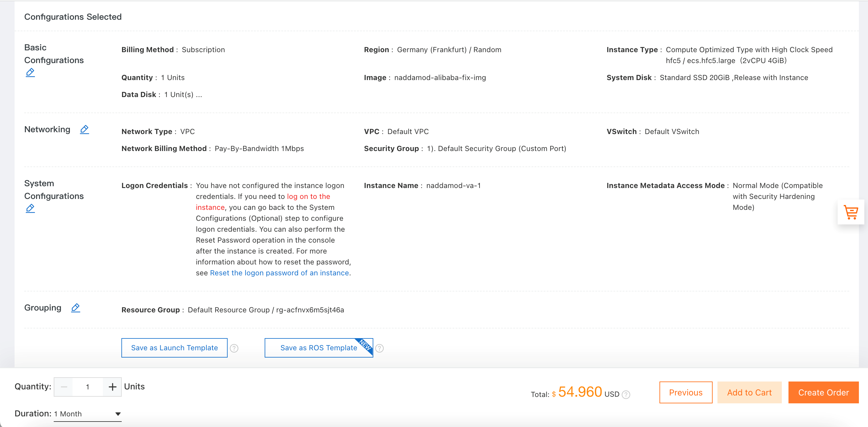Show help for Save as ROS Template
Screen dimensions: 868x427
click(x=379, y=348)
